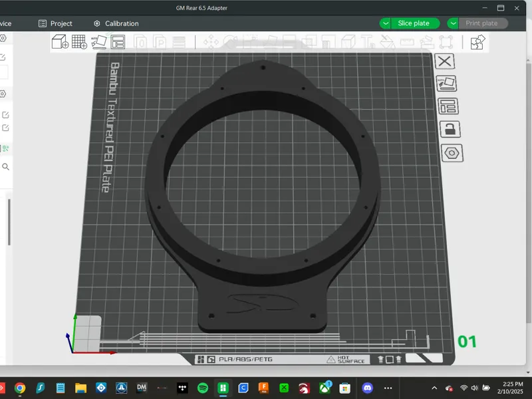The height and width of the screenshot is (399, 532).
Task: Click the X icon beside the plate
Action: 444,61
